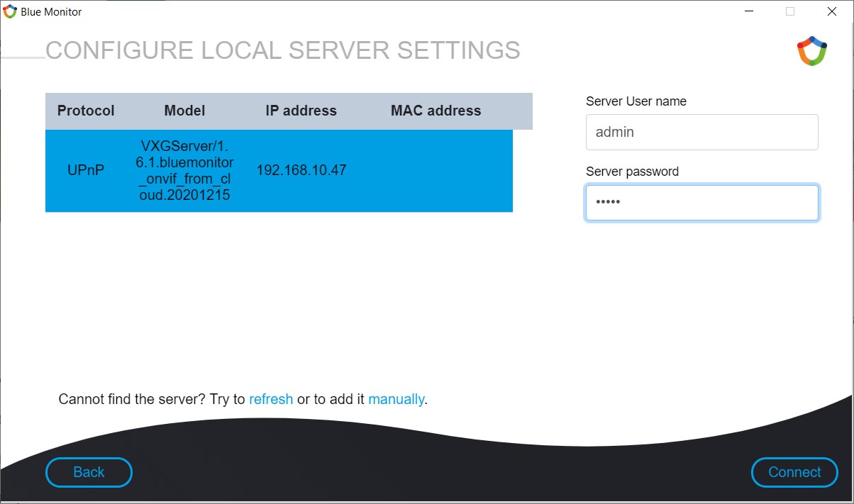This screenshot has height=504, width=854.
Task: Close the Blue Monitor window
Action: pyautogui.click(x=831, y=11)
